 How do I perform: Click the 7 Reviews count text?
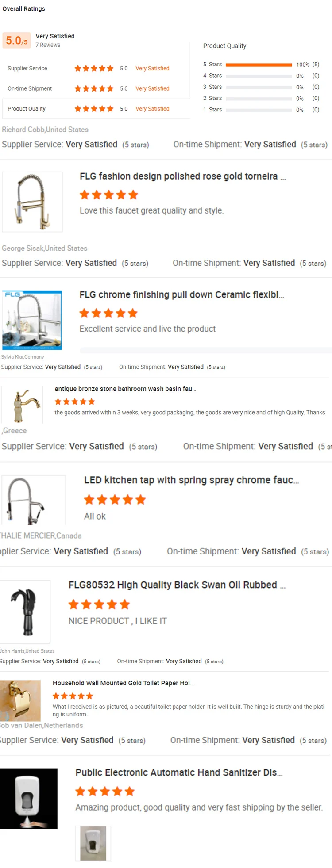click(x=48, y=45)
